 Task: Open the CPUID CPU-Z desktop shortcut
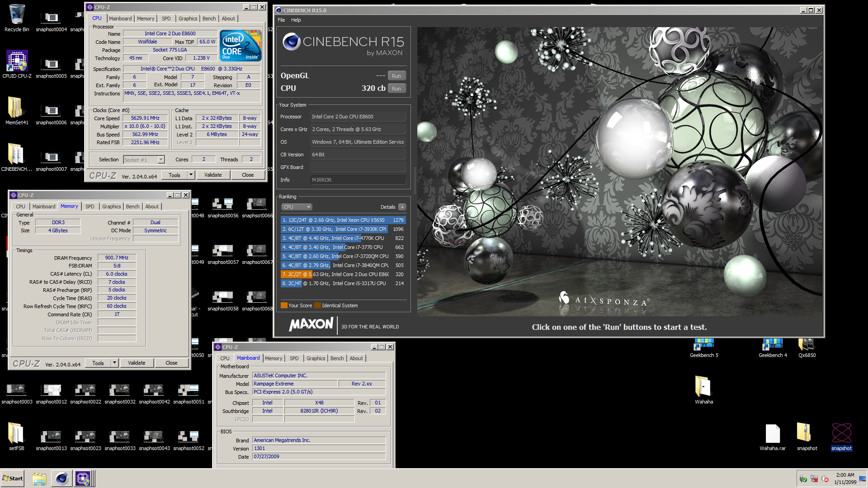[x=17, y=65]
